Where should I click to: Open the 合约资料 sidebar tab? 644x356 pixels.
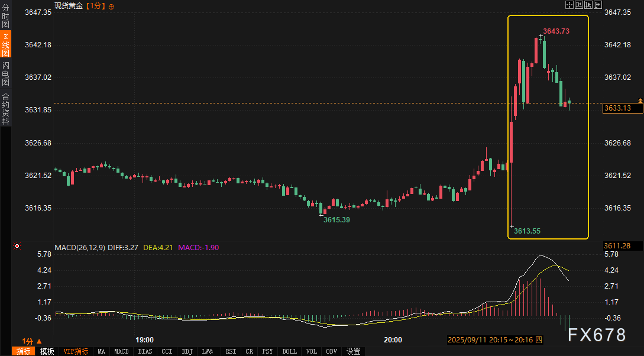(x=5, y=109)
